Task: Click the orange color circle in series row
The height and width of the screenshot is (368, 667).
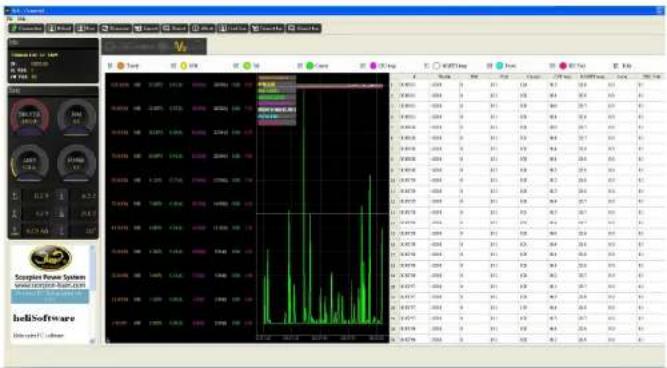Action: [121, 66]
